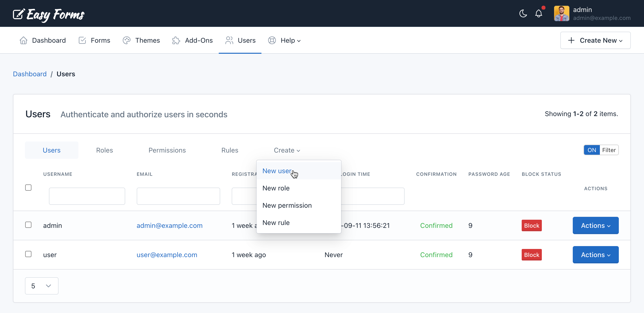644x313 pixels.
Task: Click the Dashboard home icon
Action: pyautogui.click(x=23, y=40)
